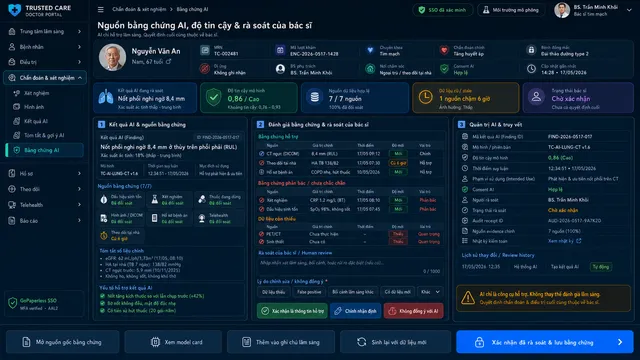Click the Mã lượt khám icon
Viewport: 640px width, 360px height.
pos(280,50)
